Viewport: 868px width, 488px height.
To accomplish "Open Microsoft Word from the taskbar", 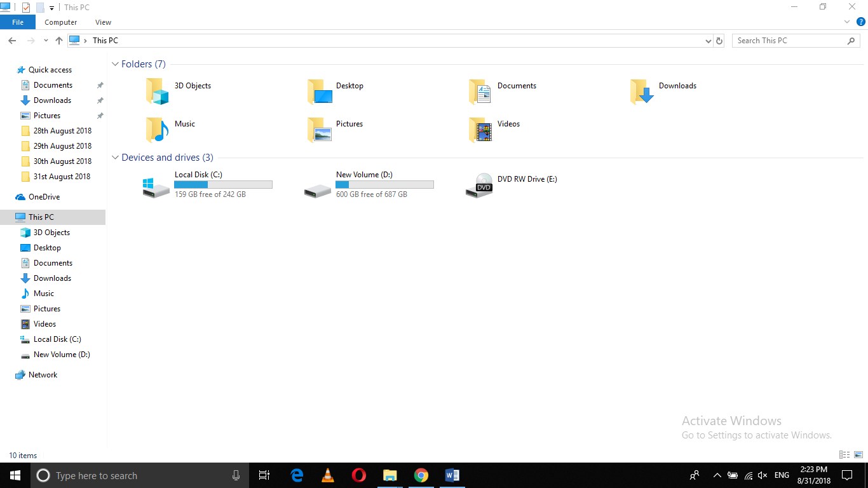I will pyautogui.click(x=452, y=475).
